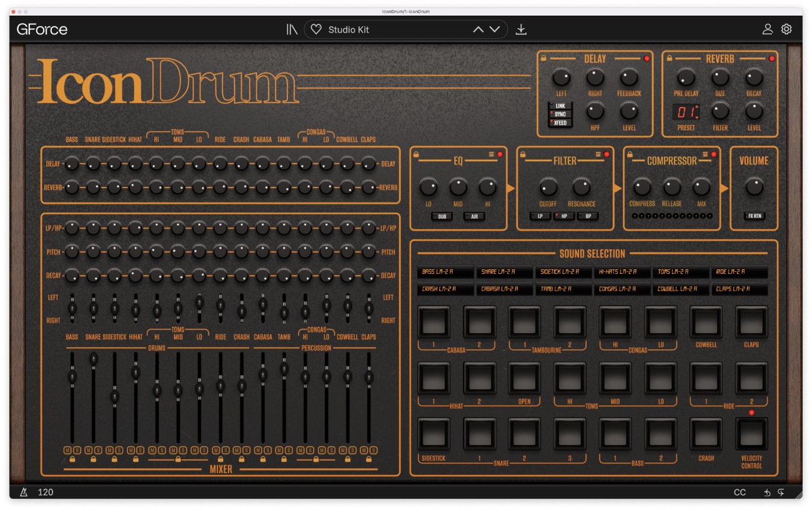Open the settings gear icon
Image resolution: width=812 pixels, height=510 pixels.
click(786, 29)
